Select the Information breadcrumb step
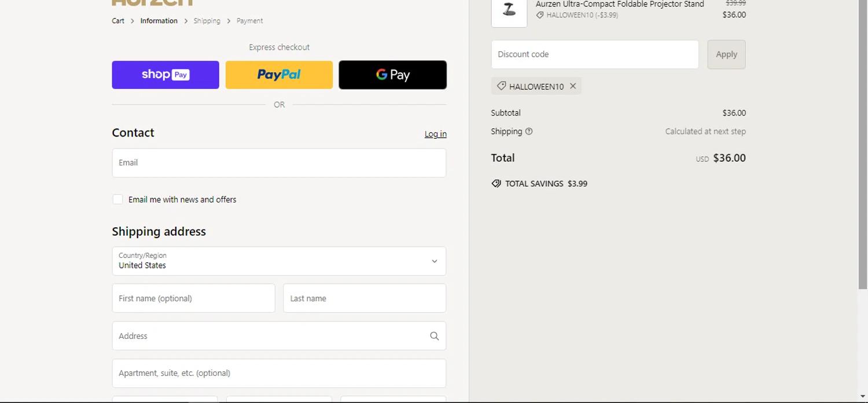 [159, 21]
